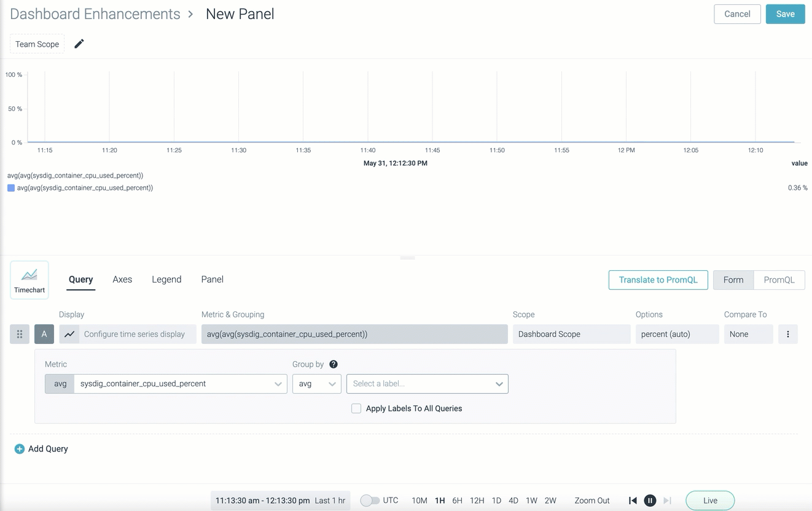Select the 1W time range

click(x=532, y=501)
